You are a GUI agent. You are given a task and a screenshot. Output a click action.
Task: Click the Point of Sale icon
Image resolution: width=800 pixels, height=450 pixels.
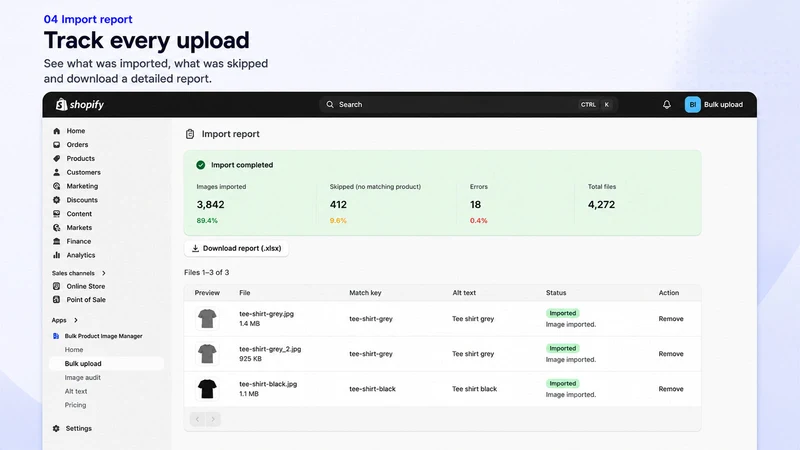pyautogui.click(x=57, y=299)
